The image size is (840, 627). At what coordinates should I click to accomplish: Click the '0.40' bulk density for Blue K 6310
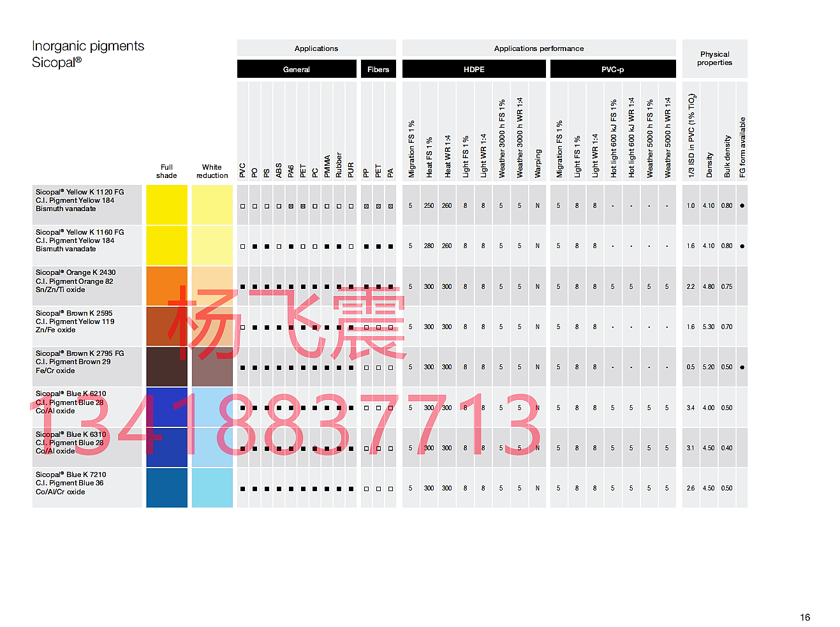point(726,448)
